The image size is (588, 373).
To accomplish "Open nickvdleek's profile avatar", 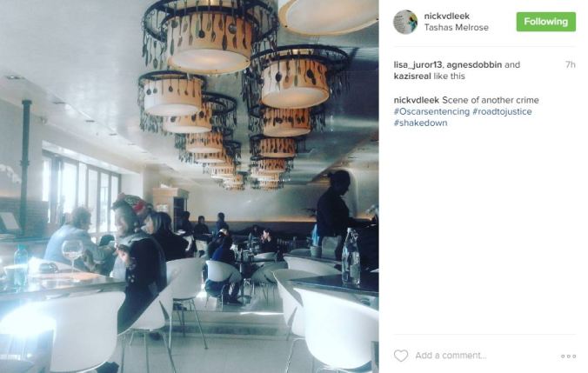I will tap(405, 22).
